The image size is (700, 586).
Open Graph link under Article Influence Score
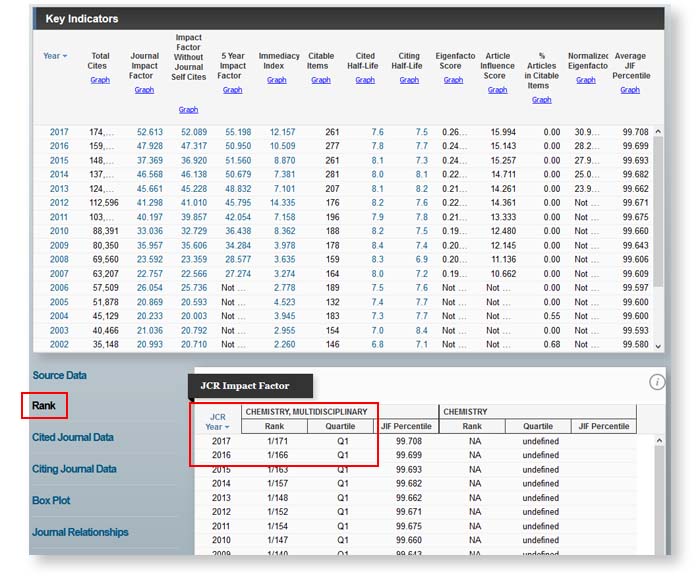pos(497,90)
